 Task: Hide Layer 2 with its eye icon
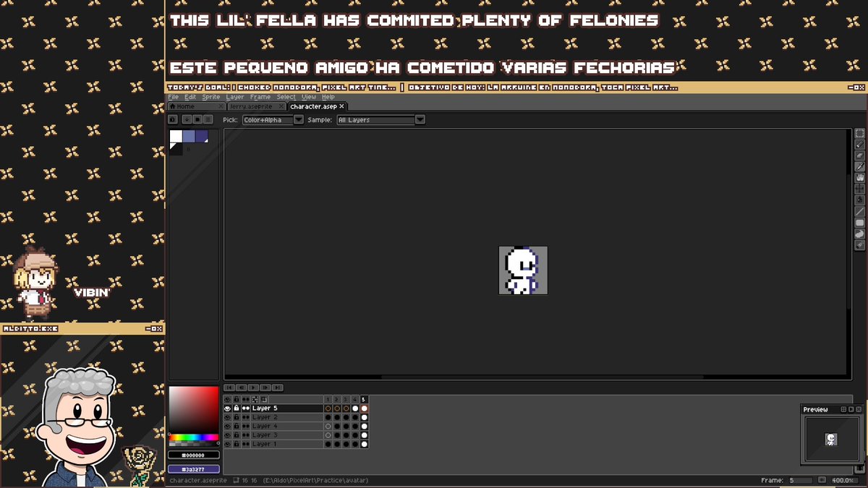coord(227,417)
